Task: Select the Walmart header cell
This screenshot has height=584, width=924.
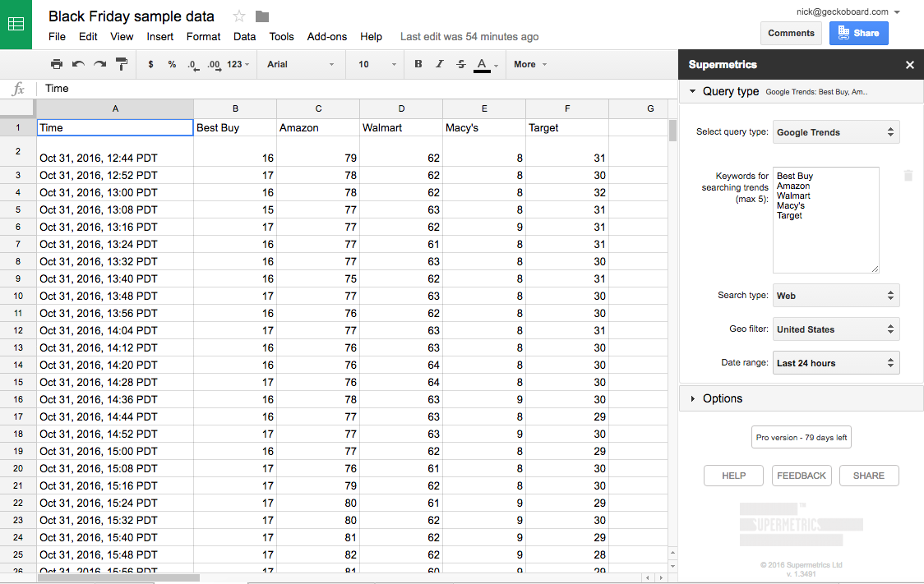Action: 401,128
